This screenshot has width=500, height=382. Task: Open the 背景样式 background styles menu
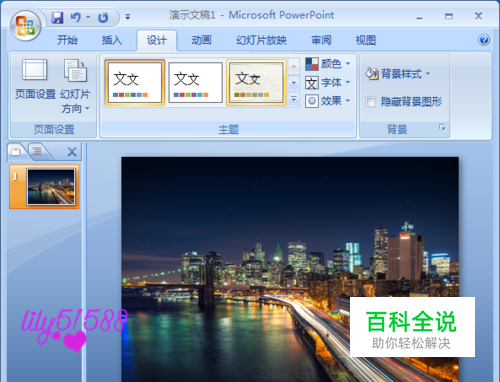pyautogui.click(x=398, y=74)
